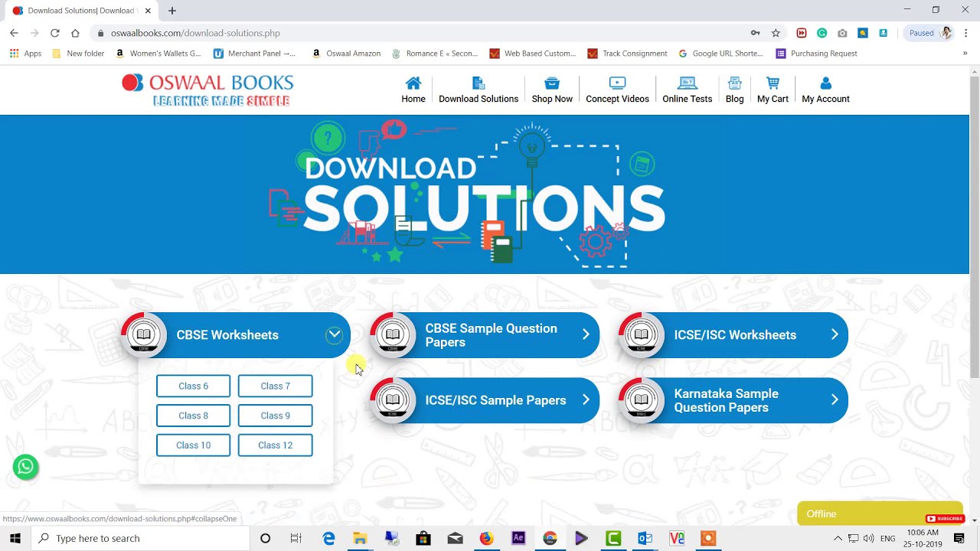Open Web Based Custom bookmark
980x551 pixels.
pos(533,54)
